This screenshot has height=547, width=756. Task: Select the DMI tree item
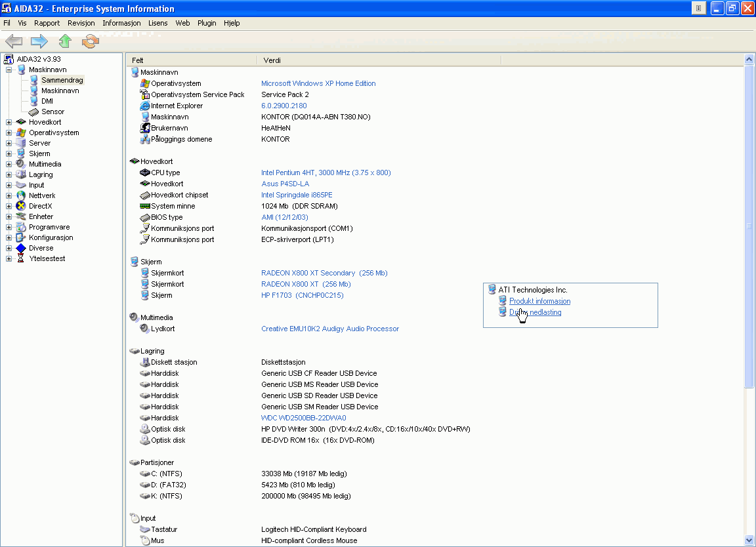(47, 101)
